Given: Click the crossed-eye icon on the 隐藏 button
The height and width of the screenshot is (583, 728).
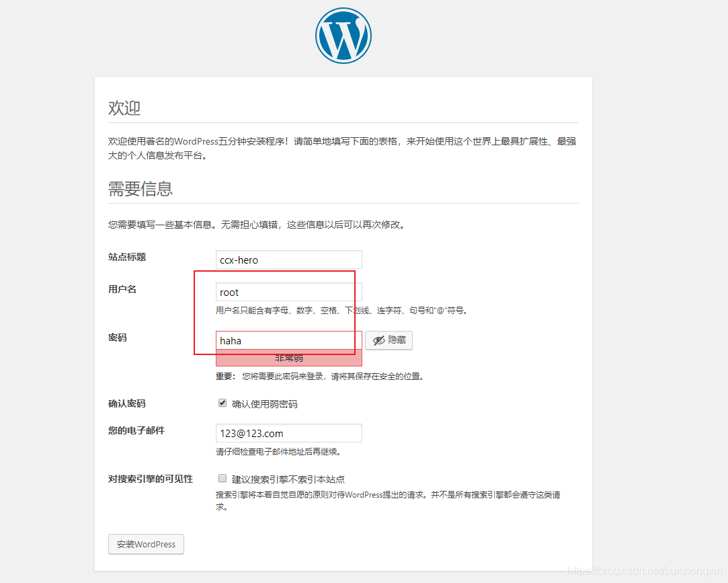Looking at the screenshot, I should click(x=379, y=340).
